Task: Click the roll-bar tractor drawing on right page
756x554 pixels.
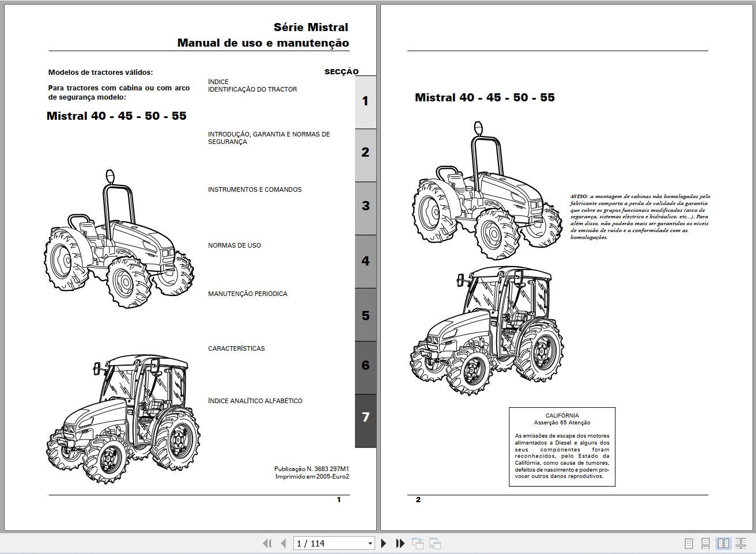Action: pyautogui.click(x=487, y=190)
